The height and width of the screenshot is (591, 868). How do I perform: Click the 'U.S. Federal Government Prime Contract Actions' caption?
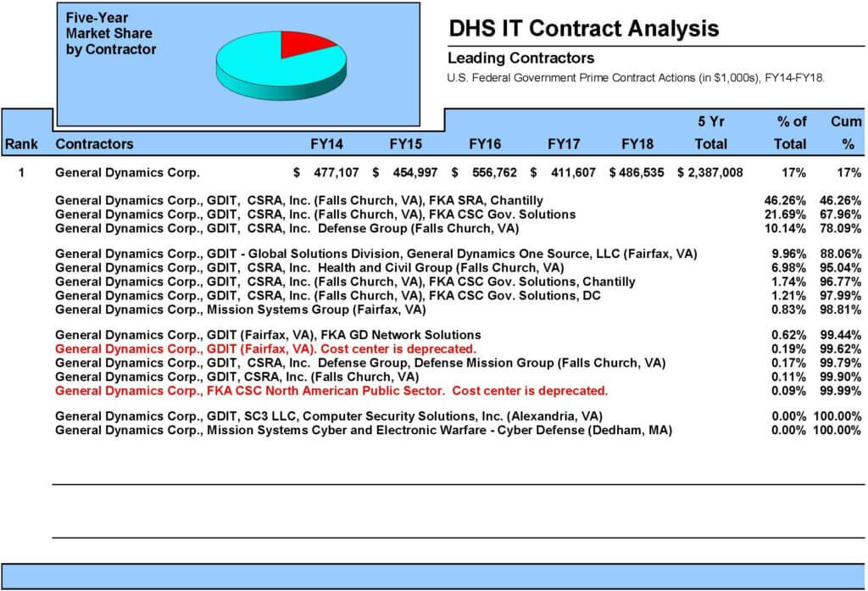click(636, 77)
